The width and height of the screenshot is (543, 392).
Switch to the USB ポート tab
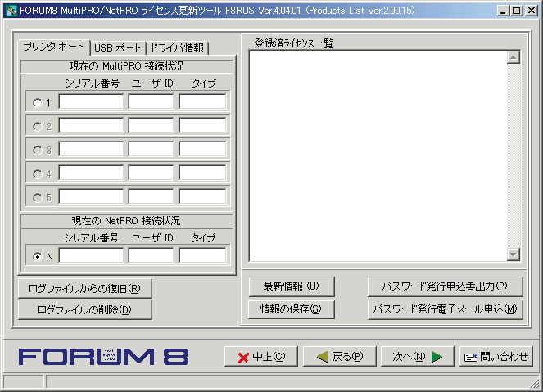pyautogui.click(x=118, y=47)
